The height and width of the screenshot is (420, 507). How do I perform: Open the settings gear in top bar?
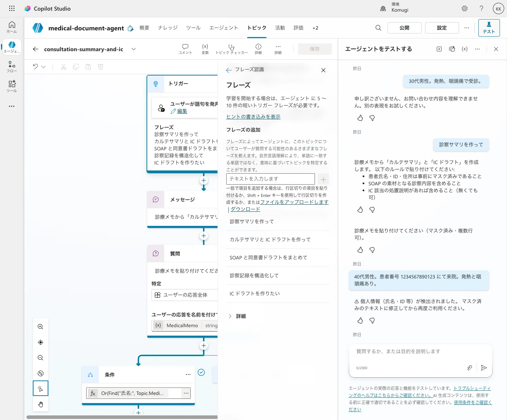[x=465, y=8]
